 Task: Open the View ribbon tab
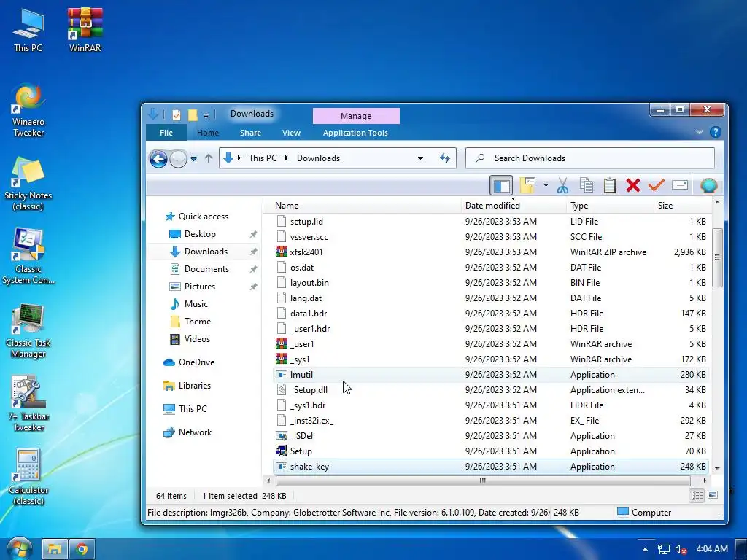coord(291,133)
